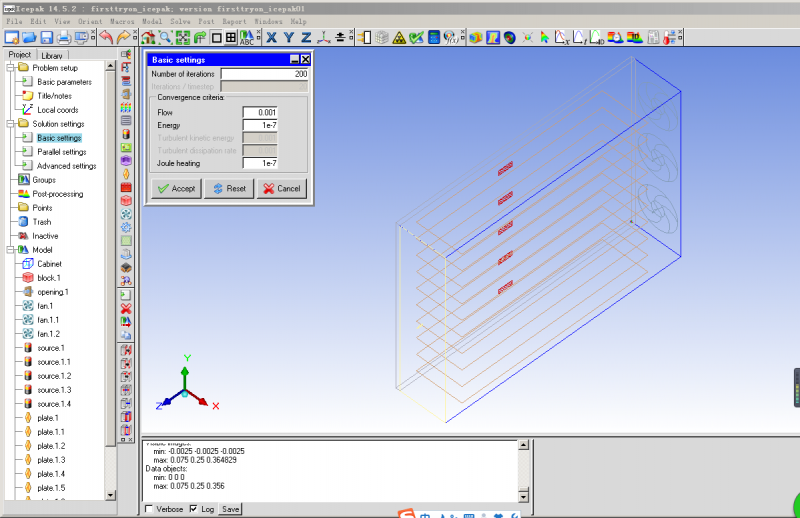Collapse the Model tree node
Viewport: 800px width, 518px height.
[x=10, y=250]
